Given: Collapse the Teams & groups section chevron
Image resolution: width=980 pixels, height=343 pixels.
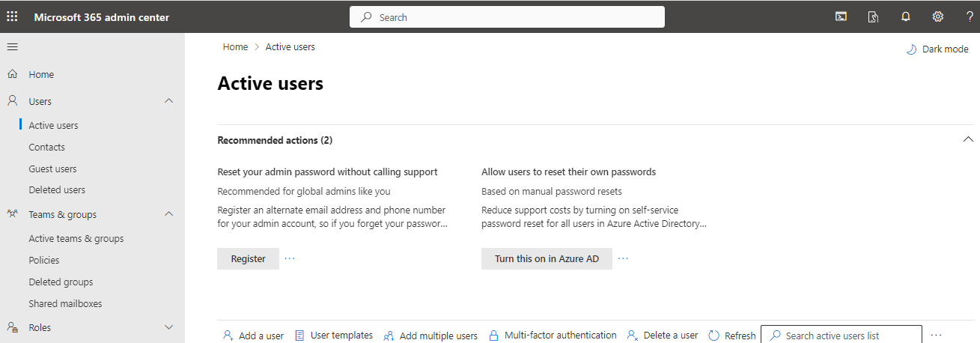Looking at the screenshot, I should [x=168, y=214].
